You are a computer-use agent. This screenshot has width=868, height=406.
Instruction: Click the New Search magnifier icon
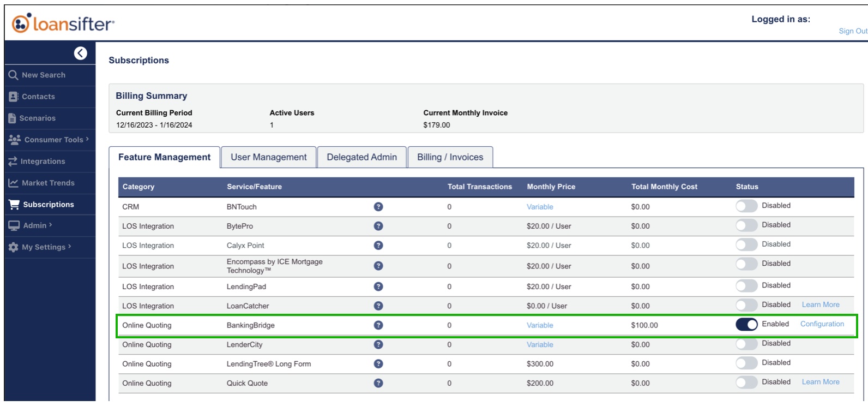[13, 75]
